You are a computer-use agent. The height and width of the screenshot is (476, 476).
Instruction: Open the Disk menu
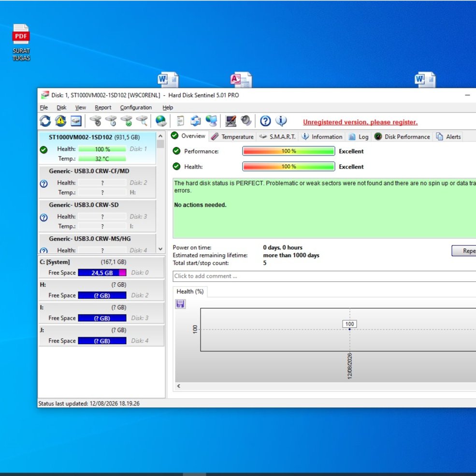point(61,107)
